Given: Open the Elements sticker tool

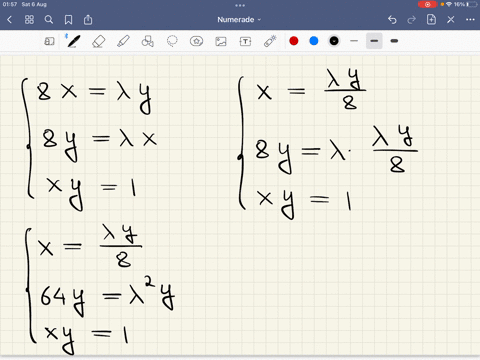Looking at the screenshot, I should click(196, 41).
